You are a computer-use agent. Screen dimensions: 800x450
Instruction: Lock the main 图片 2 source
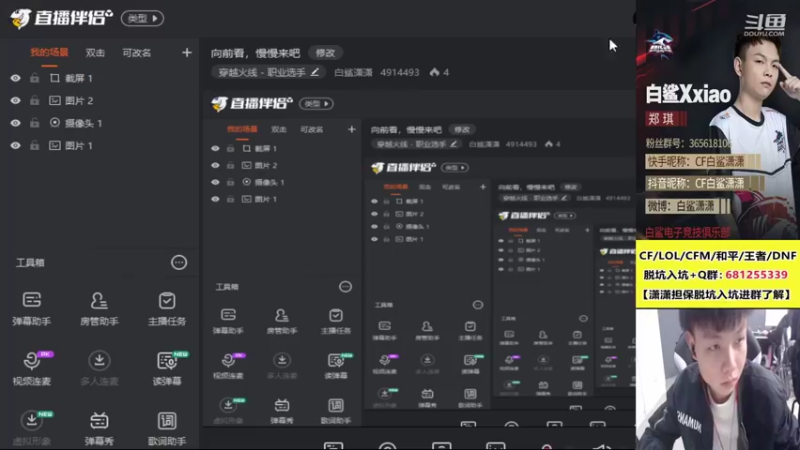click(x=34, y=101)
